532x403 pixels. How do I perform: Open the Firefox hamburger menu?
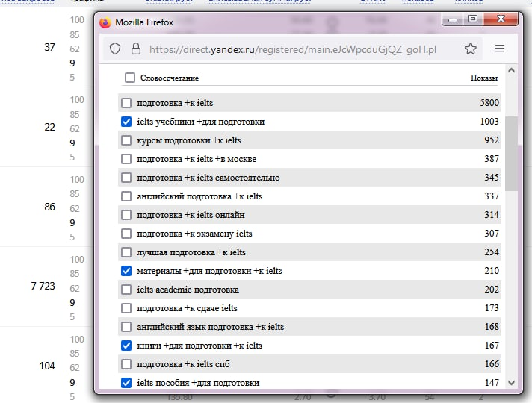[500, 49]
